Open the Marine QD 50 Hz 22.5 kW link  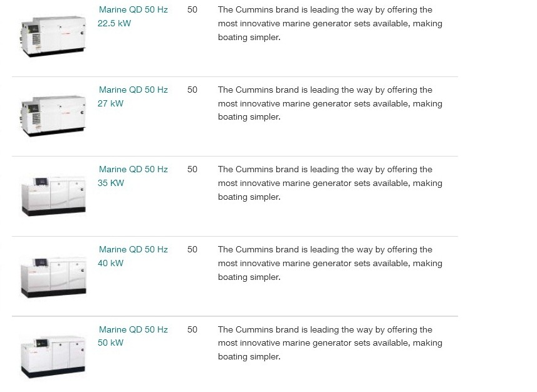tap(133, 16)
